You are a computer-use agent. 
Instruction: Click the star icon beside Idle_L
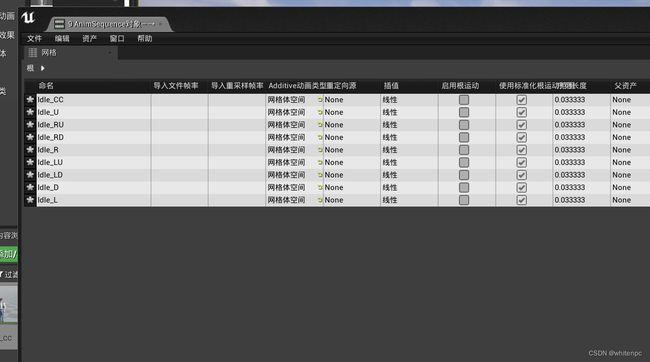[x=30, y=200]
